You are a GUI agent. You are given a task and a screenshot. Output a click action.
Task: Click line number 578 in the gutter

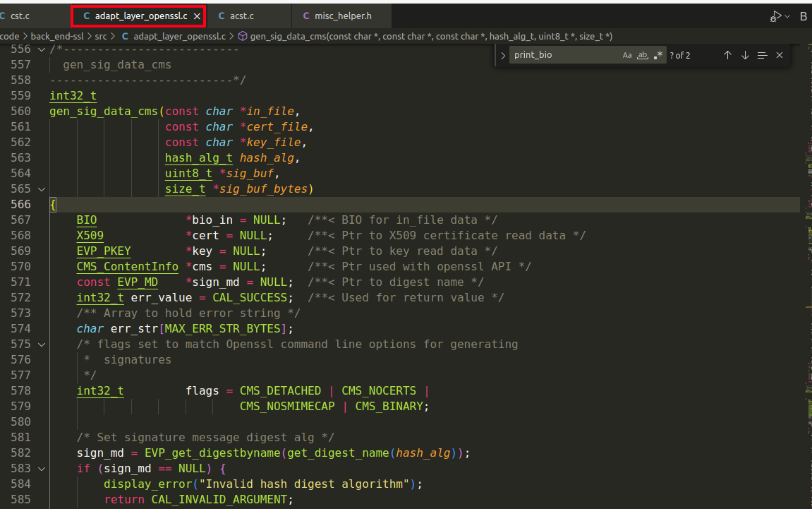[20, 391]
